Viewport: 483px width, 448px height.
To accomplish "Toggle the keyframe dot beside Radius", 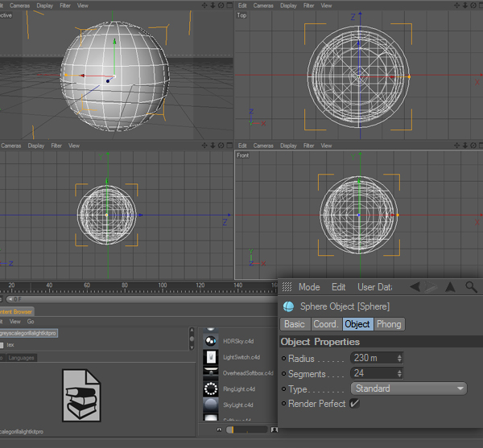I will click(x=283, y=358).
